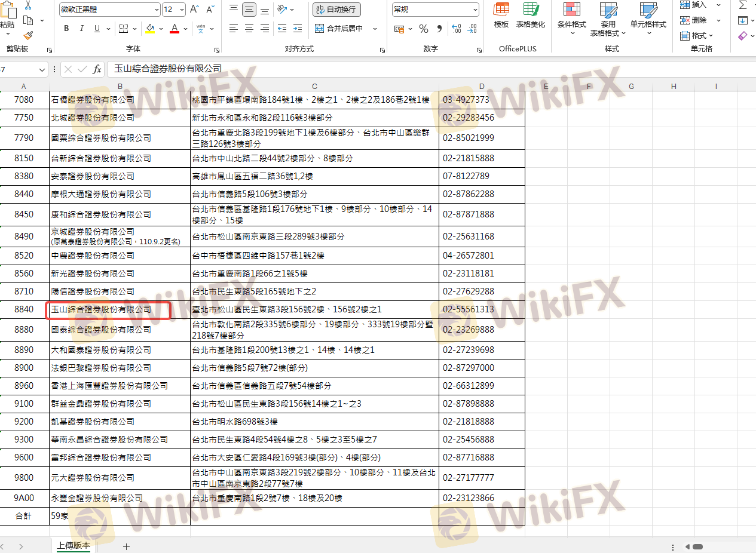This screenshot has width=756, height=553.
Task: Increase font size with larger A icon
Action: coord(194,10)
